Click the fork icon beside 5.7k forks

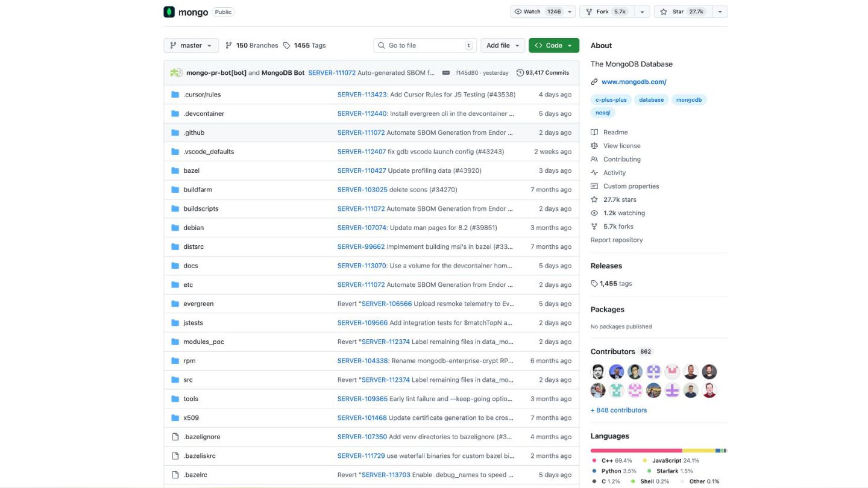coord(594,227)
